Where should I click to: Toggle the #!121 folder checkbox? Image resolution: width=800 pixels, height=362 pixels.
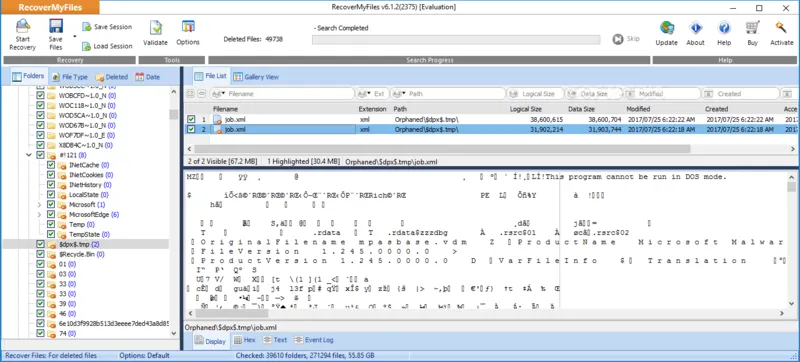tap(40, 155)
